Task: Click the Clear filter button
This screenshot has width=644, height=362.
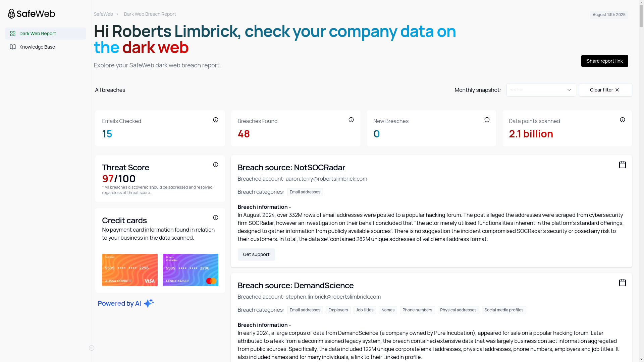Action: point(605,90)
